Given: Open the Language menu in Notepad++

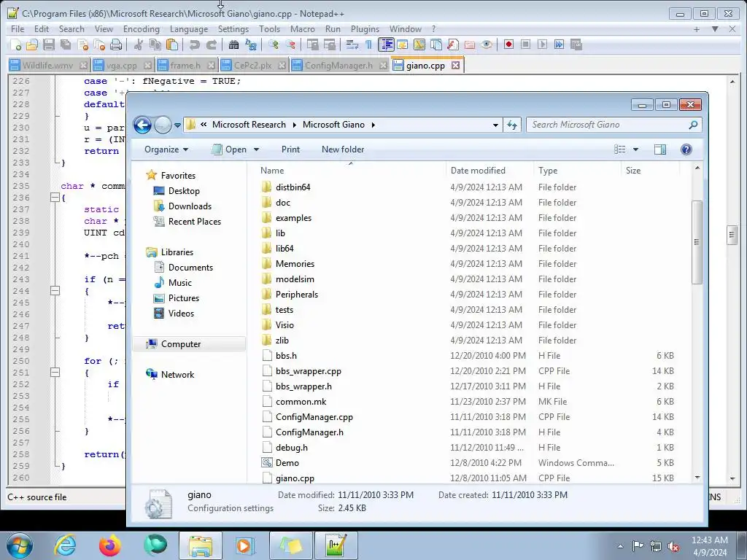Looking at the screenshot, I should [189, 29].
